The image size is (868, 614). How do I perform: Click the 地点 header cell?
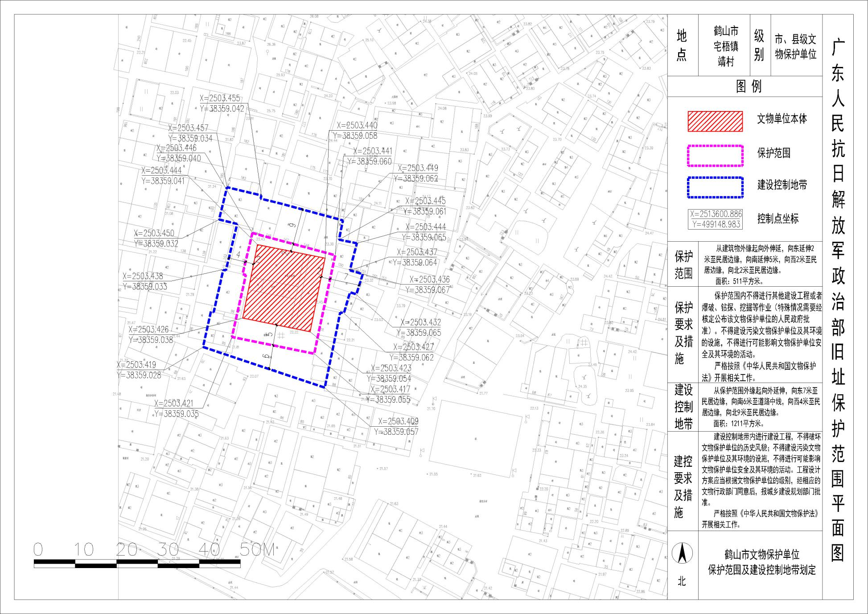(x=682, y=45)
